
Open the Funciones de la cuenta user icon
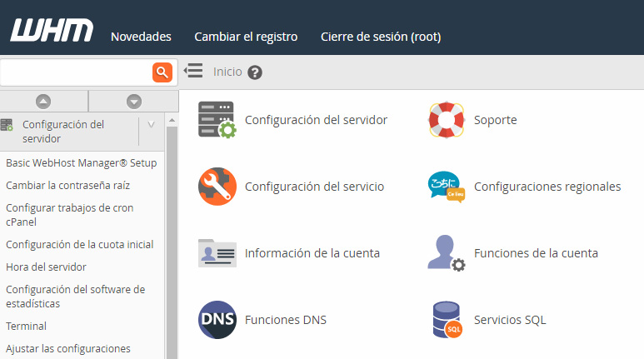point(446,253)
